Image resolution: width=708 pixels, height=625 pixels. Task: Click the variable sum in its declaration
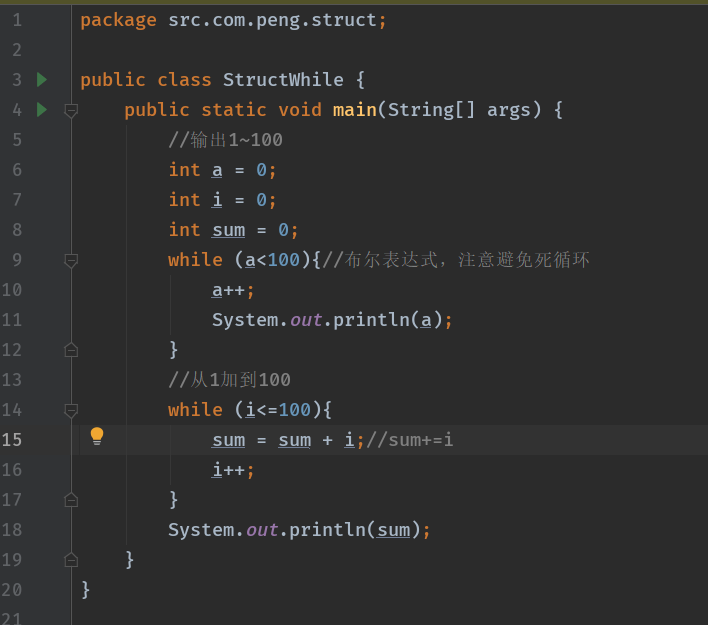228,229
